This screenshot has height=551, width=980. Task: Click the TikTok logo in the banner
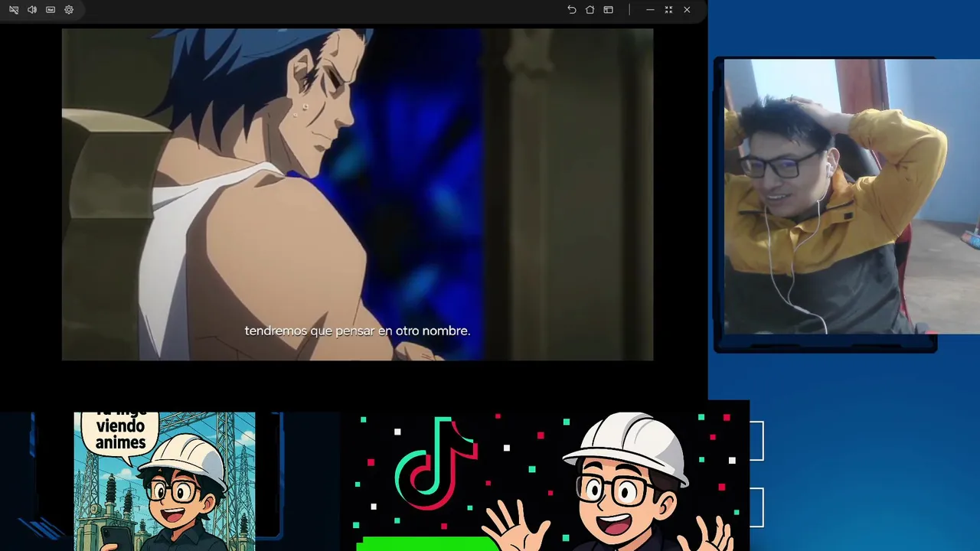436,463
